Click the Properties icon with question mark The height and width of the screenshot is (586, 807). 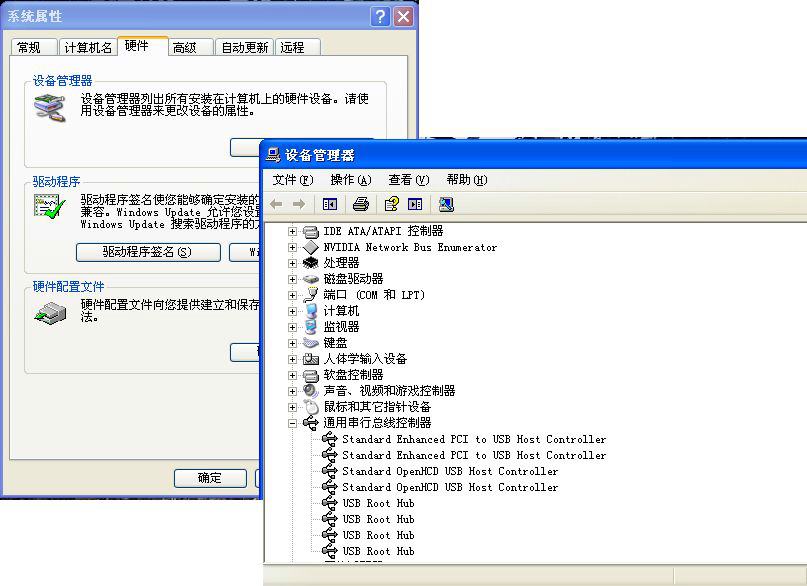pyautogui.click(x=391, y=204)
